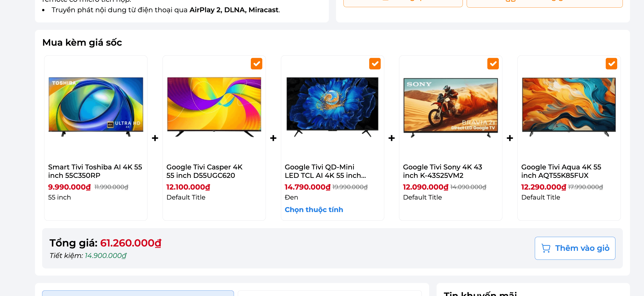
Task: Uncheck the Sony K-43S25VM2 bundle checkbox
Action: pos(493,64)
